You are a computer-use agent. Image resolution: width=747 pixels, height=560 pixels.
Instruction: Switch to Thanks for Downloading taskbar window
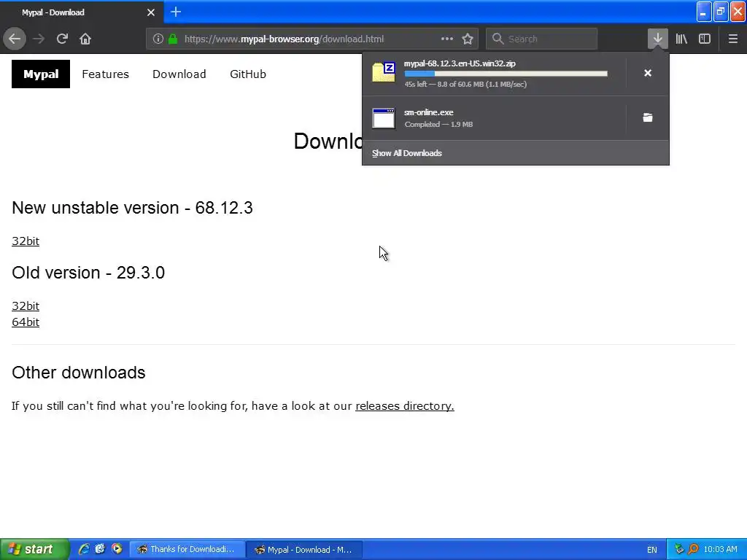[187, 549]
